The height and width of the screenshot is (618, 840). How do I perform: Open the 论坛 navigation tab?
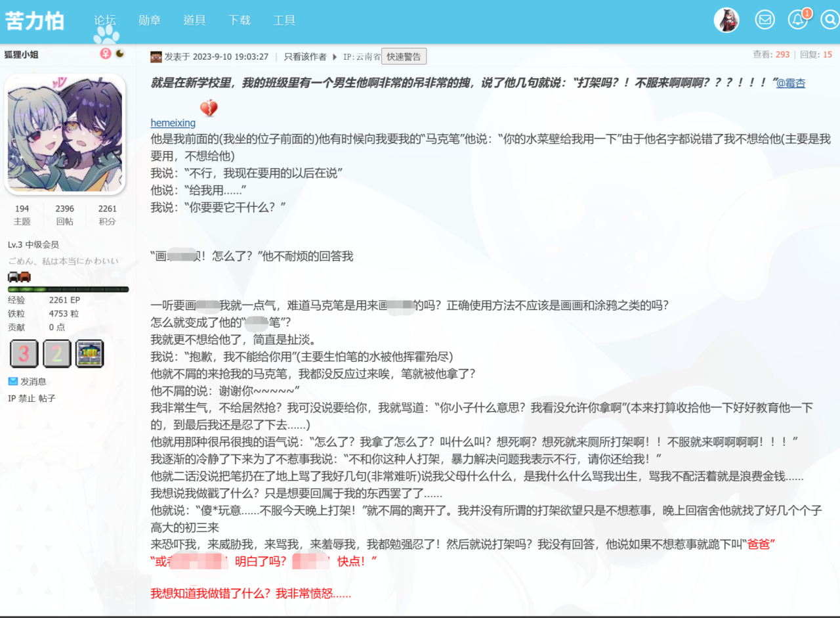point(105,20)
